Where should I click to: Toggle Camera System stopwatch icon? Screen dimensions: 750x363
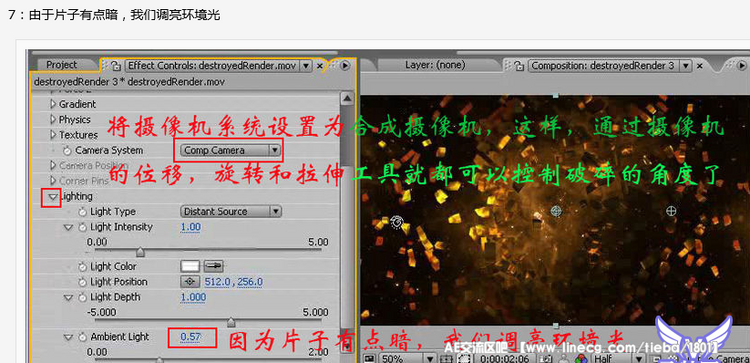point(68,150)
